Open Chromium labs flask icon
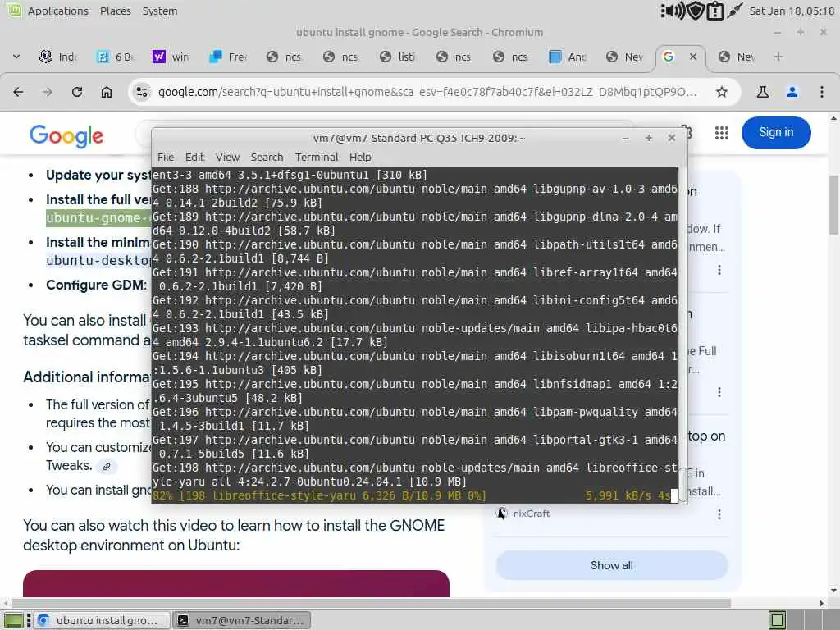This screenshot has height=630, width=840. pos(762,92)
